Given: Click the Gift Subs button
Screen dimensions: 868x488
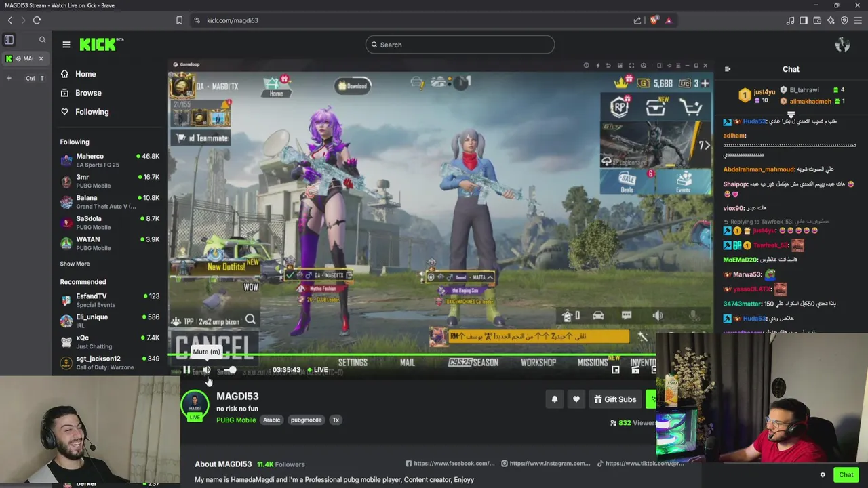Looking at the screenshot, I should coord(615,399).
